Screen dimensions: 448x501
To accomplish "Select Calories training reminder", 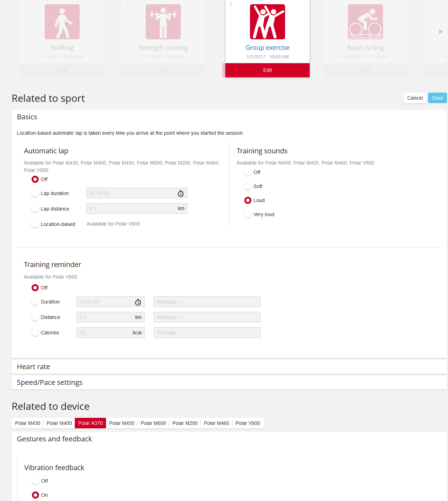I will (35, 333).
